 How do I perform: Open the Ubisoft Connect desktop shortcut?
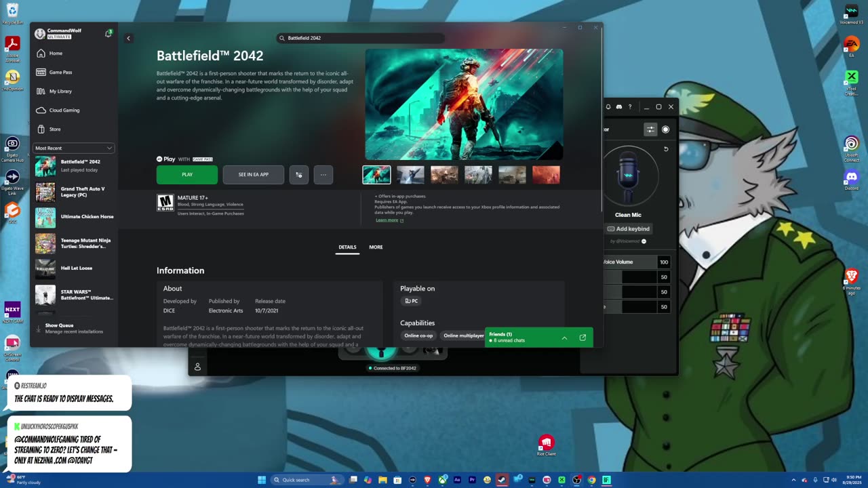point(851,148)
